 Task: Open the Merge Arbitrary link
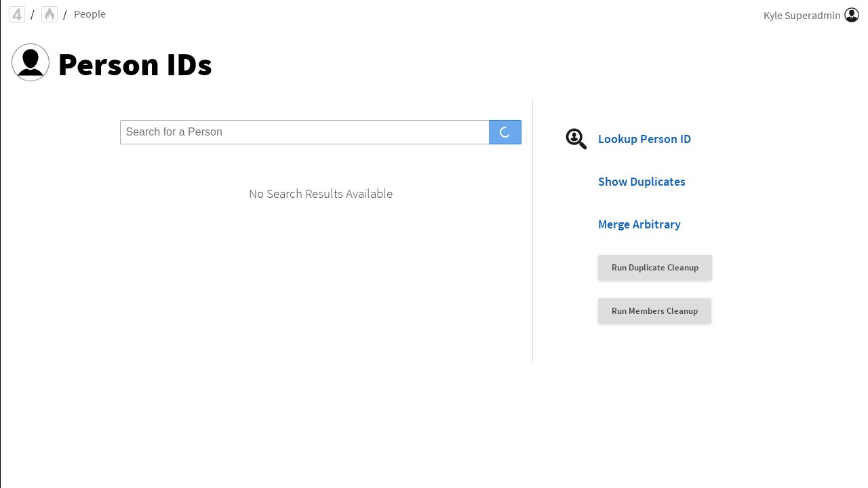[x=639, y=224]
